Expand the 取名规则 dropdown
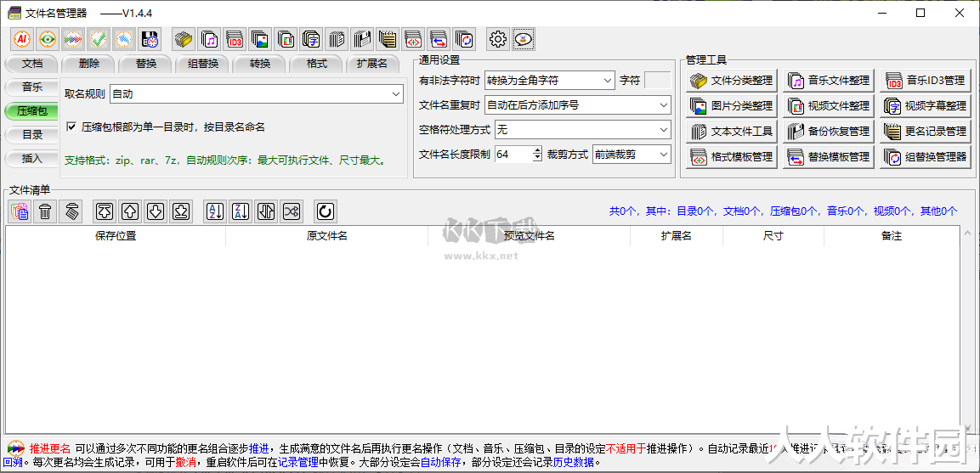 coord(256,94)
